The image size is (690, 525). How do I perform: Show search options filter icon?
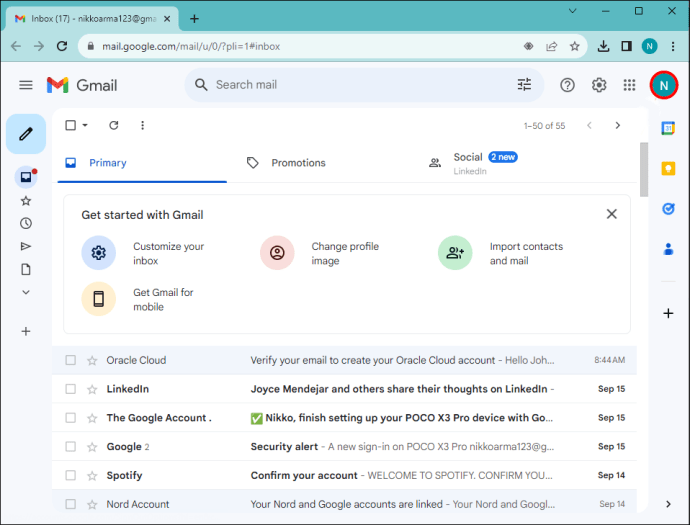[x=524, y=84]
